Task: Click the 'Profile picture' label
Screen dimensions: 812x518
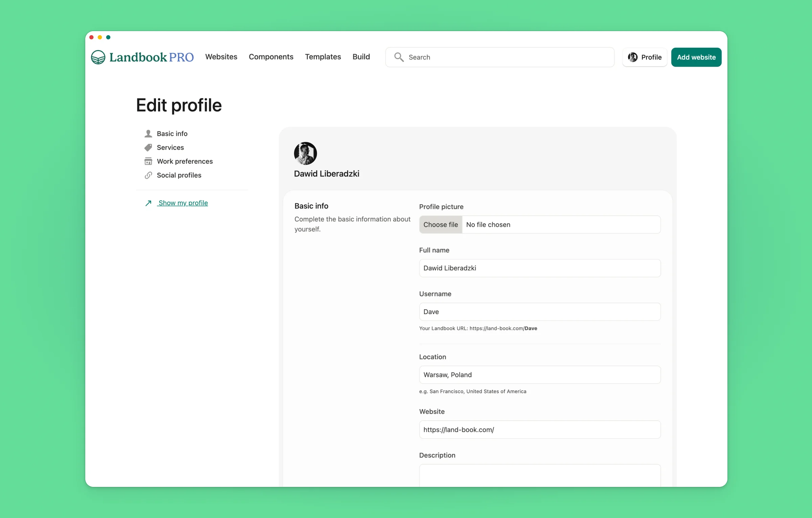Action: coord(441,207)
